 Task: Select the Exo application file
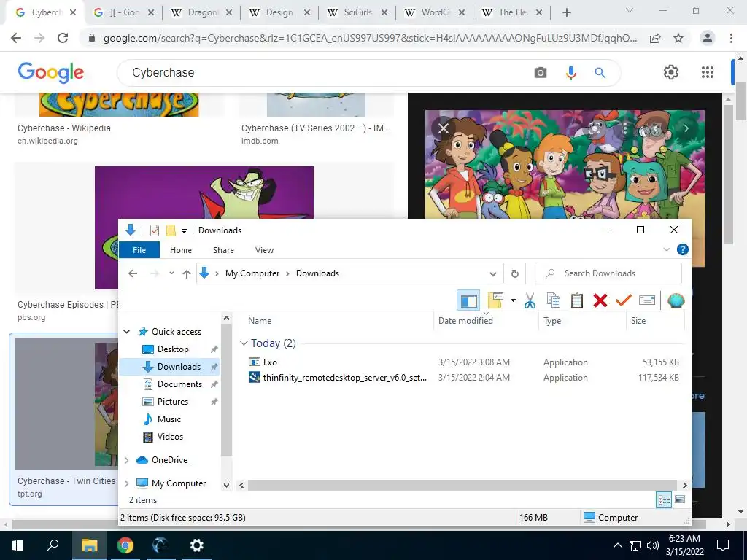[x=270, y=362]
